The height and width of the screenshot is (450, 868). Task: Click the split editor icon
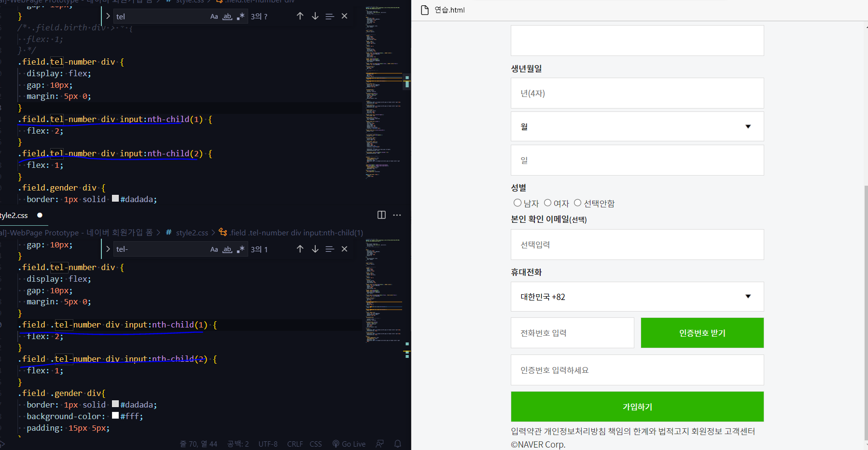pyautogui.click(x=381, y=215)
